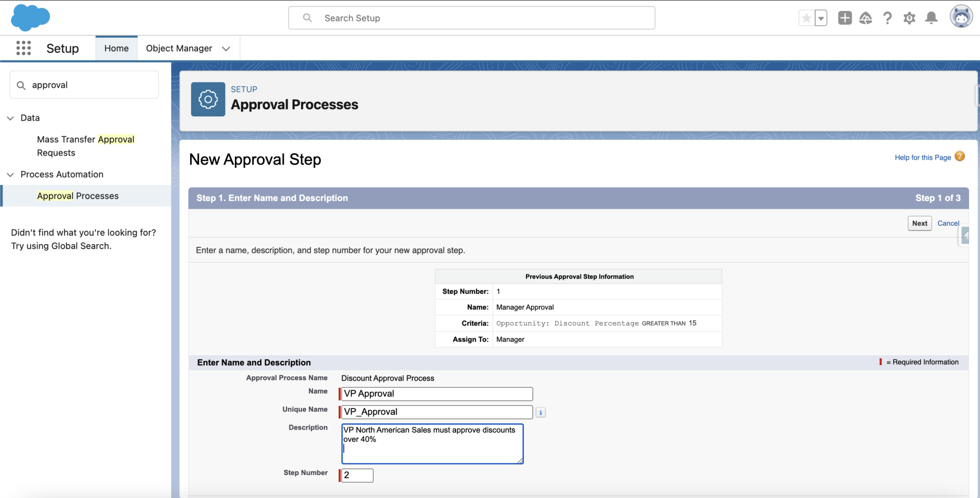This screenshot has height=498, width=980.
Task: Open Global Actions with the plus icon
Action: [x=845, y=17]
